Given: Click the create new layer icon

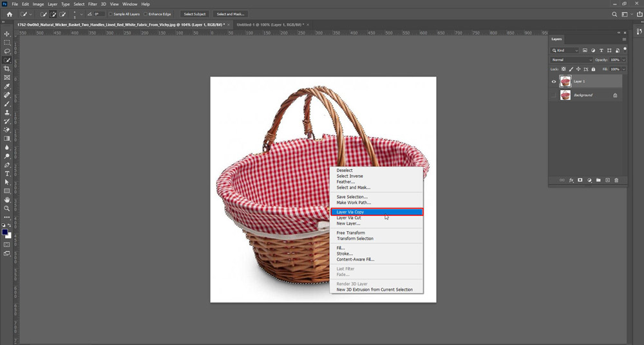Looking at the screenshot, I should (607, 180).
